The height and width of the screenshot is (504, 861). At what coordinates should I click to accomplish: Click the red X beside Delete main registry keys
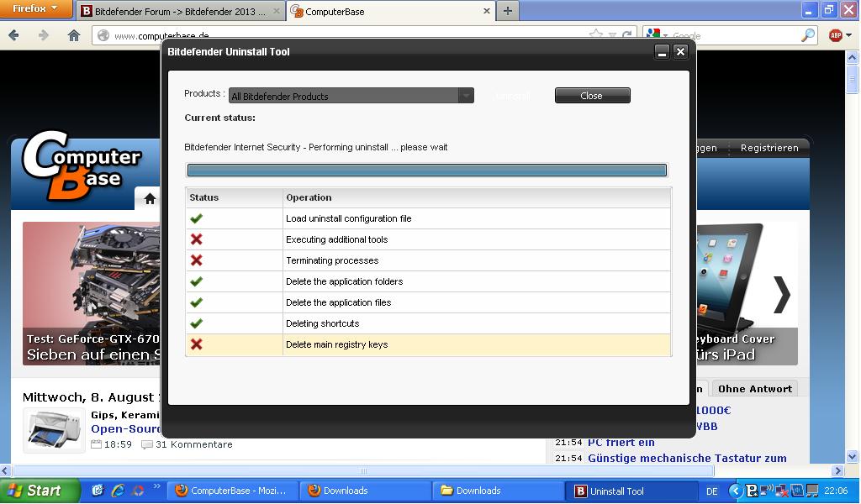point(196,344)
